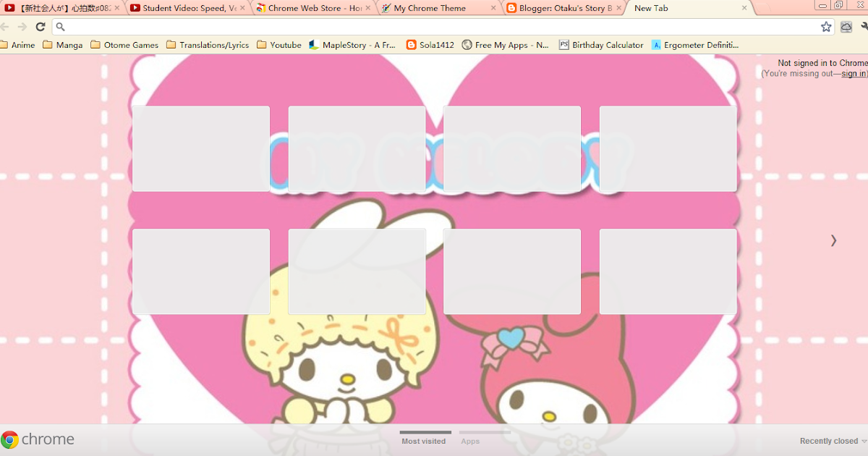Reload the page with the refresh icon
The image size is (868, 456).
[x=41, y=27]
